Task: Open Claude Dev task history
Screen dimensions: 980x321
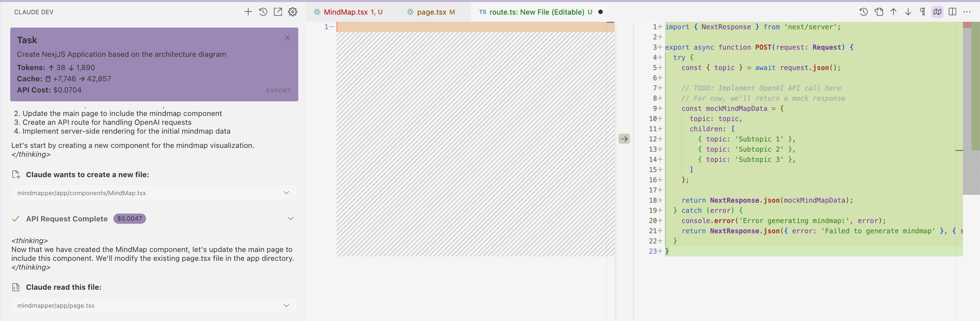Action: pos(263,12)
